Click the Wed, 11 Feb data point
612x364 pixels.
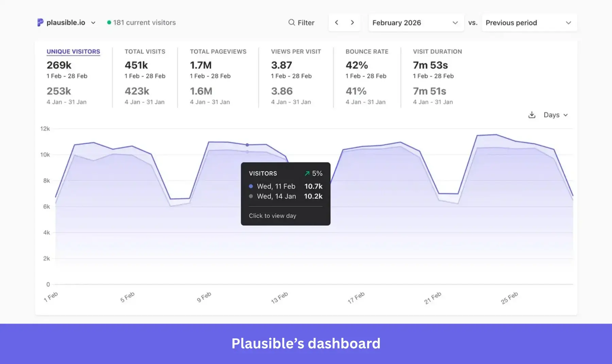247,144
